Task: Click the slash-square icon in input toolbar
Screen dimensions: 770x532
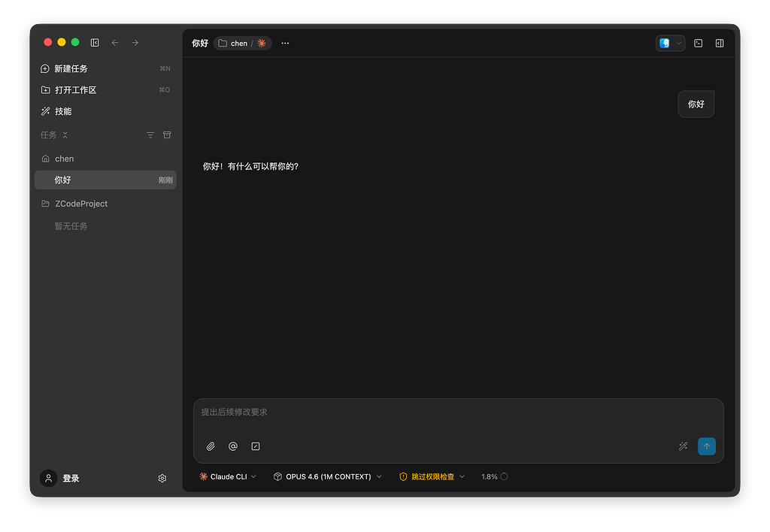Action: (x=256, y=446)
